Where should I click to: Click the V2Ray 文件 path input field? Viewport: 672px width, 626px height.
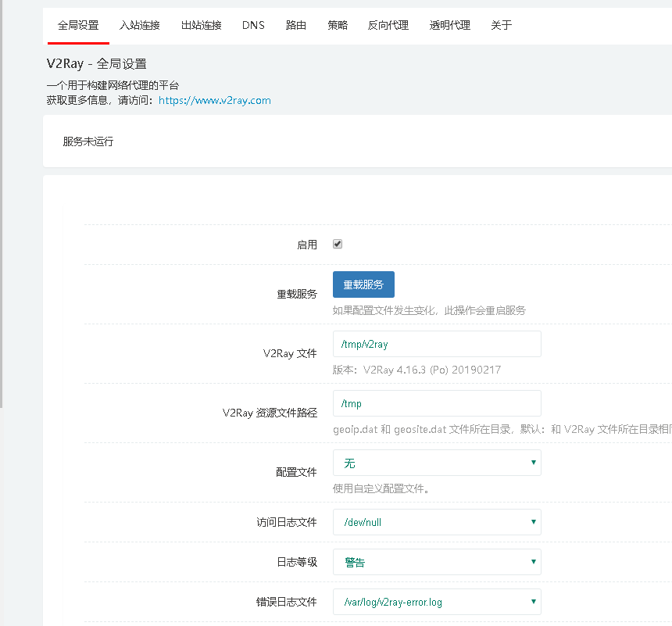tap(437, 343)
